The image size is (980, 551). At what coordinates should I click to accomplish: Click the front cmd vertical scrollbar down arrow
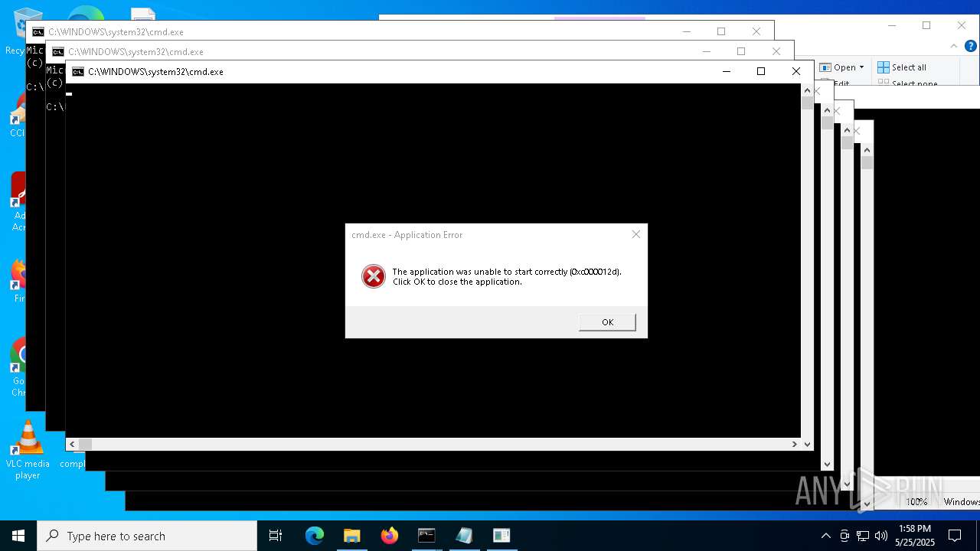[807, 444]
